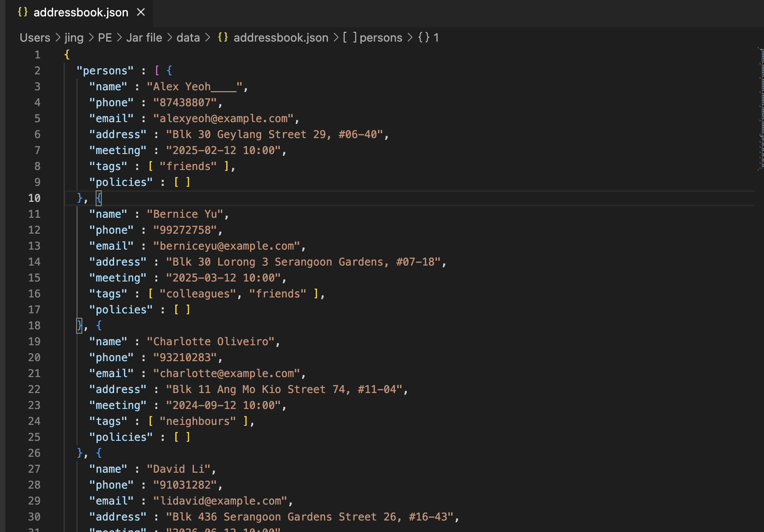Viewport: 764px width, 532px height.
Task: Click "lidavid@example.com" email value
Action: 220,501
